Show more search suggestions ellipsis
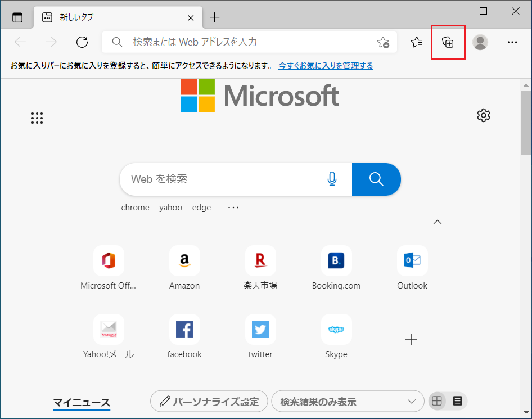 (233, 208)
